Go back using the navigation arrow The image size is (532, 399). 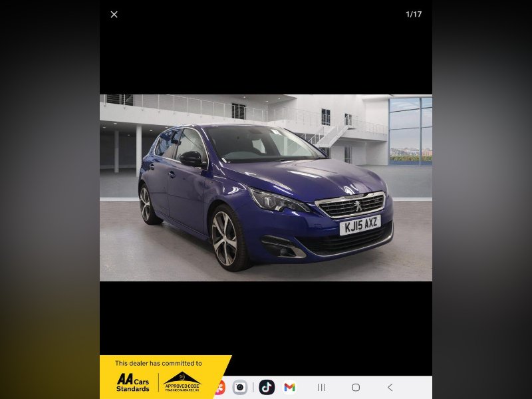point(390,387)
